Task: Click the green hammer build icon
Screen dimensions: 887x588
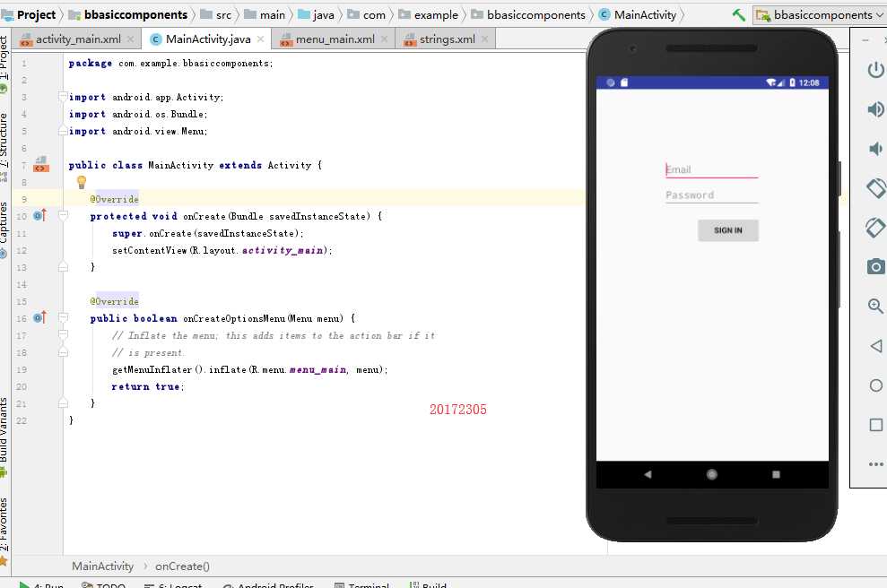Action: coord(739,14)
